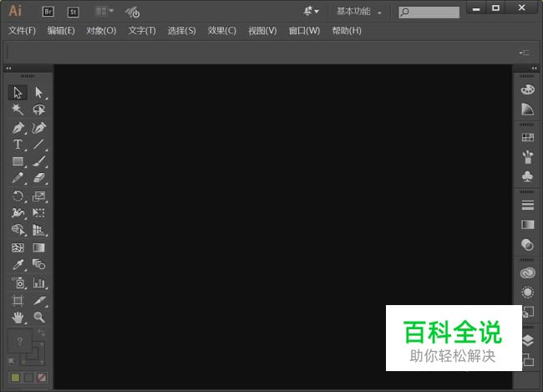Select the Eyedropper tool
The height and width of the screenshot is (392, 543).
tap(18, 265)
